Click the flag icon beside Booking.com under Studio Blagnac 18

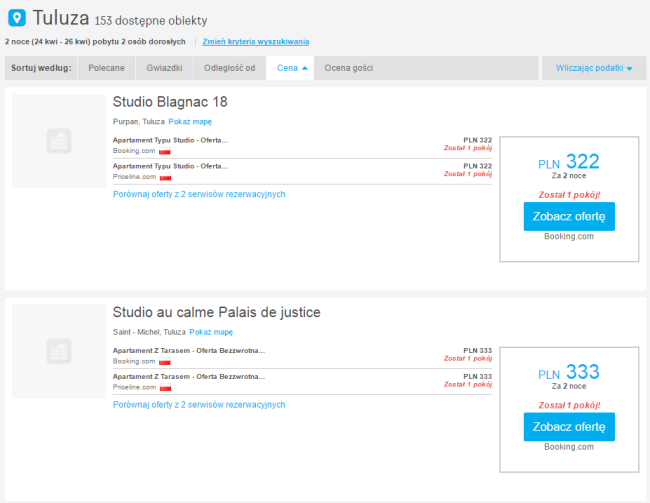[x=165, y=151]
